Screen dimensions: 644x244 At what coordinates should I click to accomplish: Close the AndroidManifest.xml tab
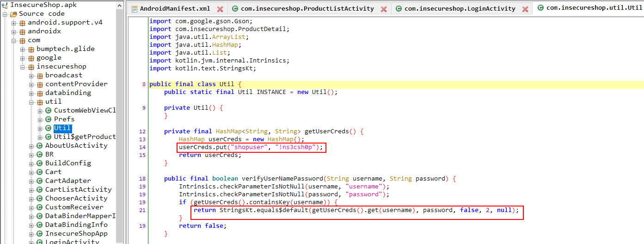click(220, 9)
